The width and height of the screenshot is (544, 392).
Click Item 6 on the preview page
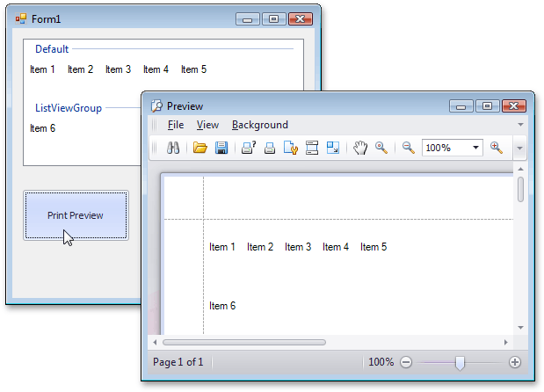[x=222, y=306]
